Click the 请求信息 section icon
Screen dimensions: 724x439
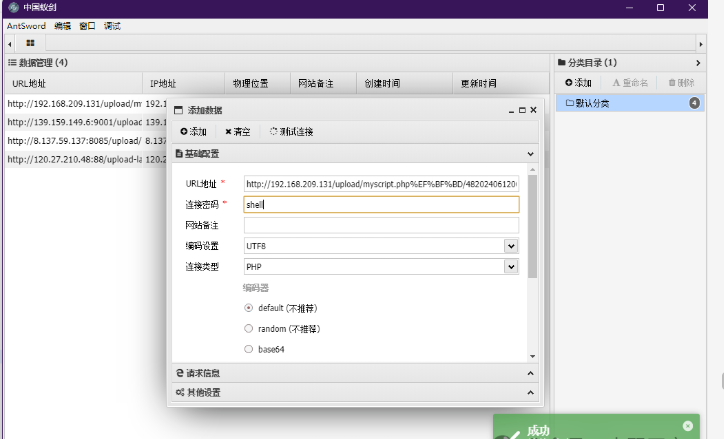click(180, 373)
